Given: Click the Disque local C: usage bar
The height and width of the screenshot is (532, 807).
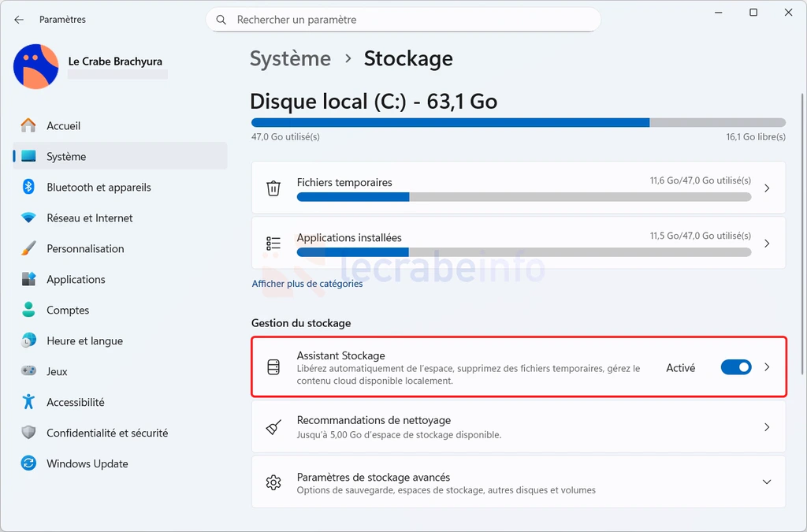Looking at the screenshot, I should tap(518, 123).
